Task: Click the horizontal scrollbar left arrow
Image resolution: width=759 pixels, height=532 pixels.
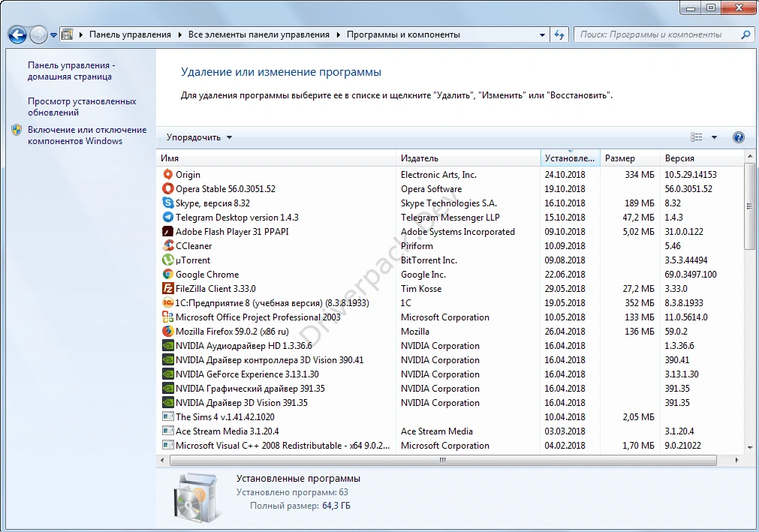Action: (162, 461)
